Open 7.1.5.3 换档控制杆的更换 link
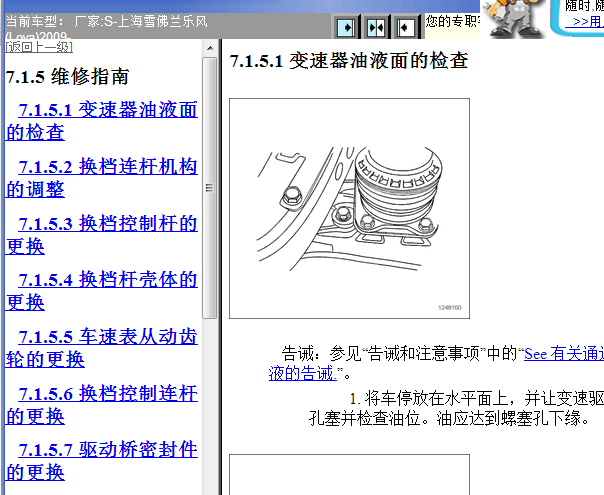Screen dimensions: 604x495 click(x=102, y=235)
